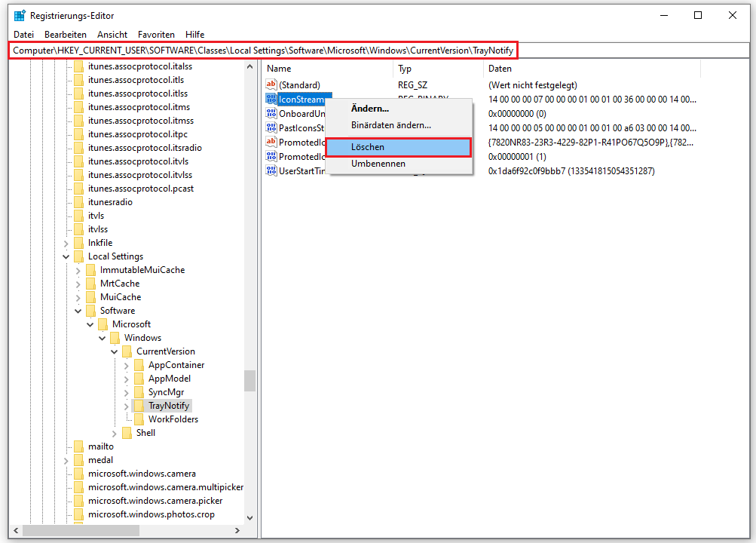
Task: Select Umbenennen in the context menu
Action: point(378,164)
